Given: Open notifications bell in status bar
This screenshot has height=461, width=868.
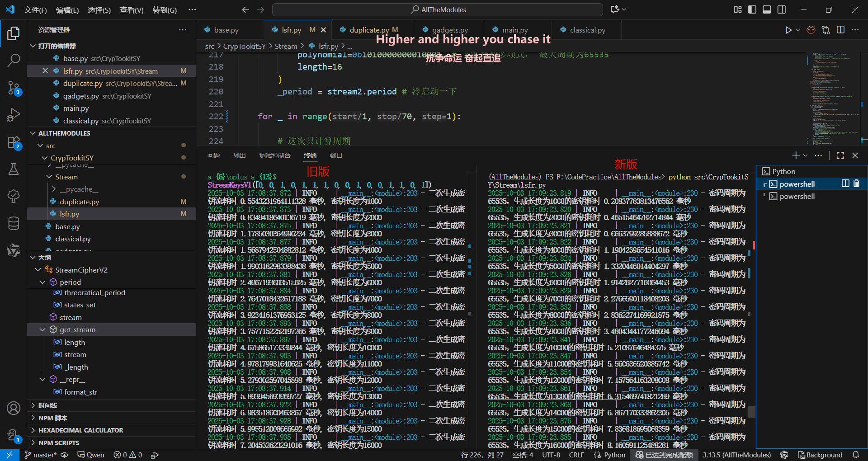Looking at the screenshot, I should click(x=855, y=455).
